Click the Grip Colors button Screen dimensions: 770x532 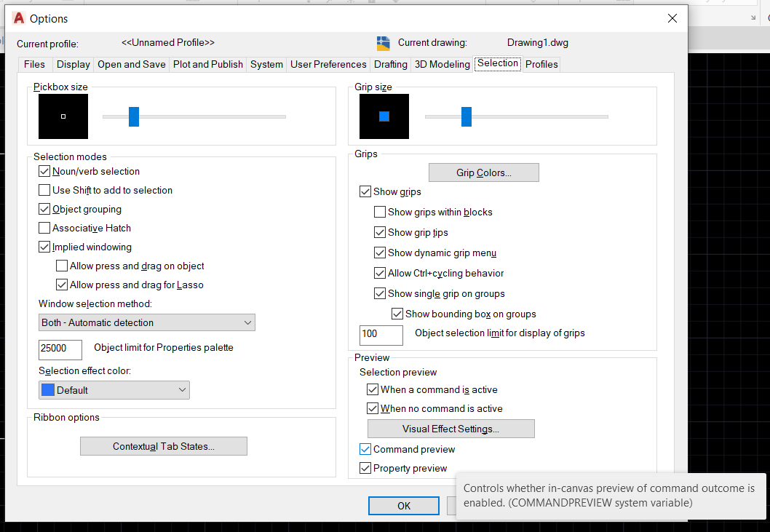click(x=483, y=172)
